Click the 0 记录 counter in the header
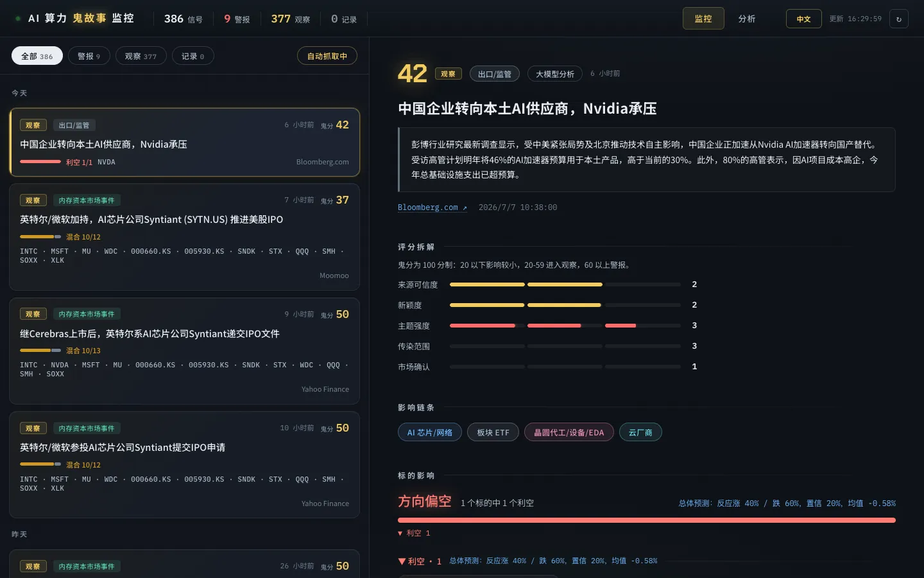 344,19
